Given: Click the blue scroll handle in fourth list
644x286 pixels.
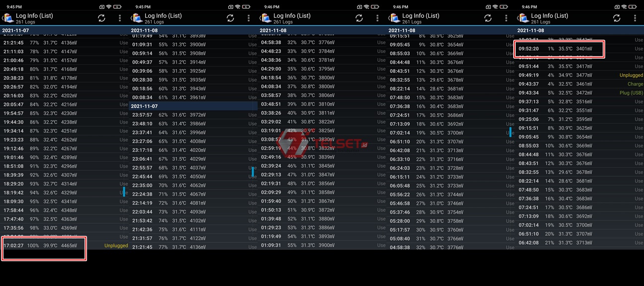Looking at the screenshot, I should coord(510,132).
